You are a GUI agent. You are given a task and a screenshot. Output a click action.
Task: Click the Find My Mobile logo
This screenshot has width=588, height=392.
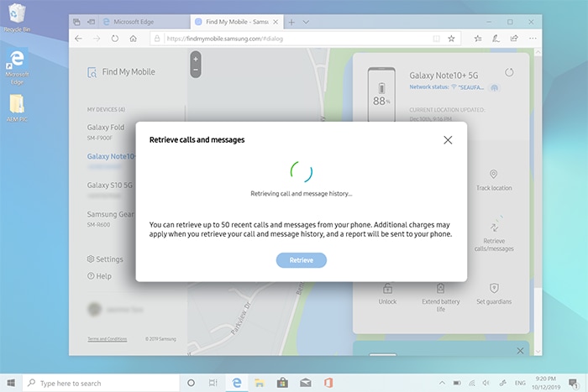[x=121, y=72]
